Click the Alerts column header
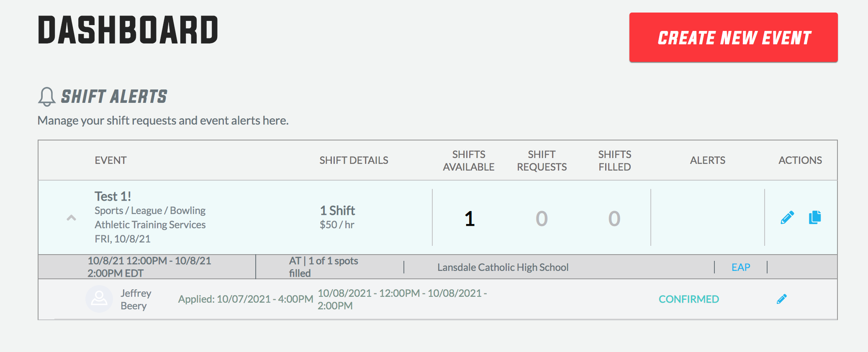Image resolution: width=868 pixels, height=352 pixels. click(x=707, y=160)
